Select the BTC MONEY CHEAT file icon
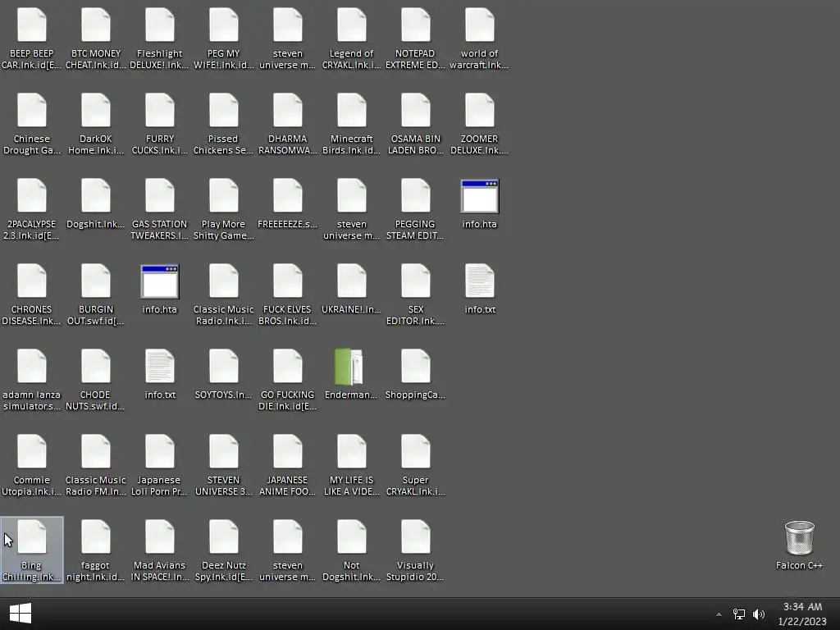The height and width of the screenshot is (630, 840). coord(96,25)
